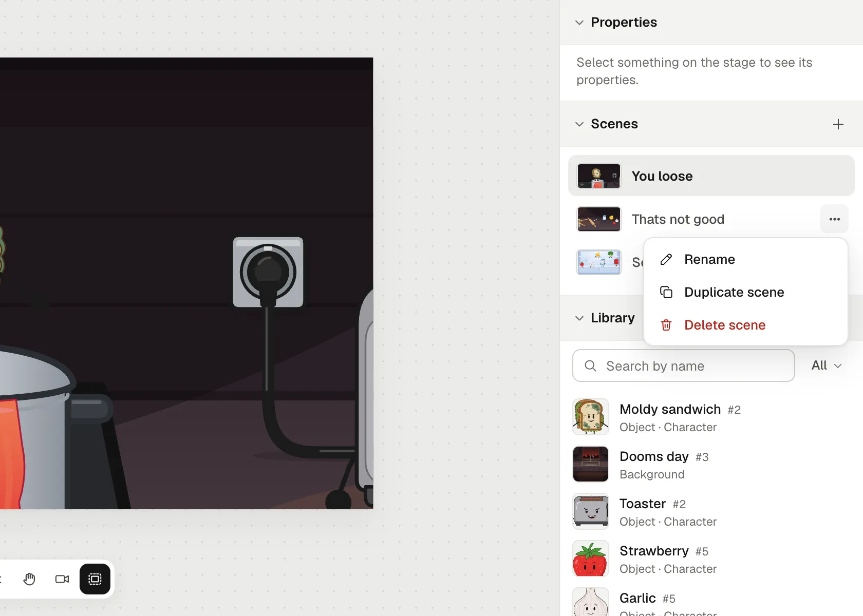Open three-dot menu for Thats not good

(x=834, y=219)
